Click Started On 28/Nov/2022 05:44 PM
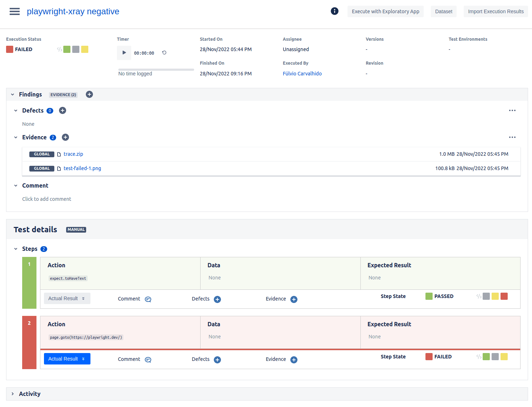The height and width of the screenshot is (407, 532). (226, 49)
